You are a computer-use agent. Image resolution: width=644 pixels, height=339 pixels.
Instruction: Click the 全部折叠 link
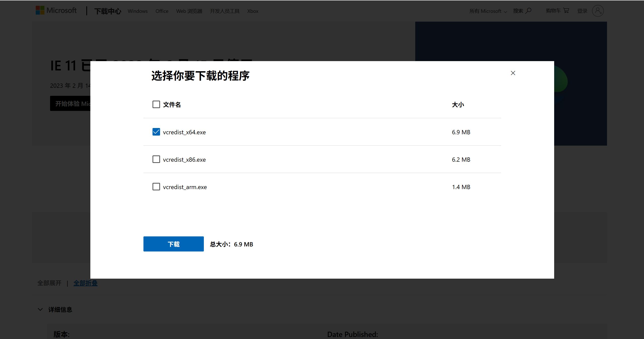pyautogui.click(x=85, y=283)
